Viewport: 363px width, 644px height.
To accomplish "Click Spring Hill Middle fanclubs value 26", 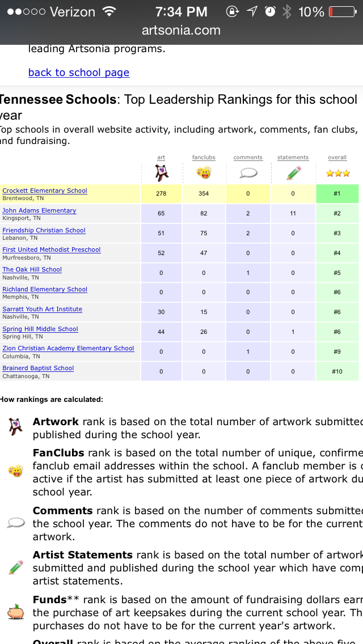I will coord(204,332).
